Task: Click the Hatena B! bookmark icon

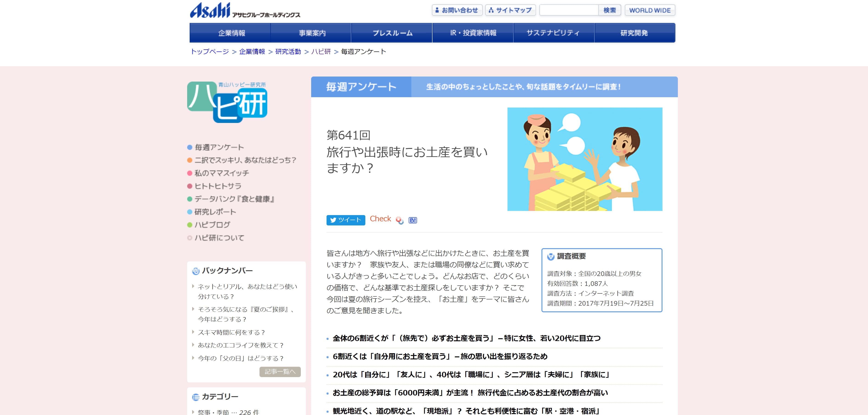Action: 412,220
